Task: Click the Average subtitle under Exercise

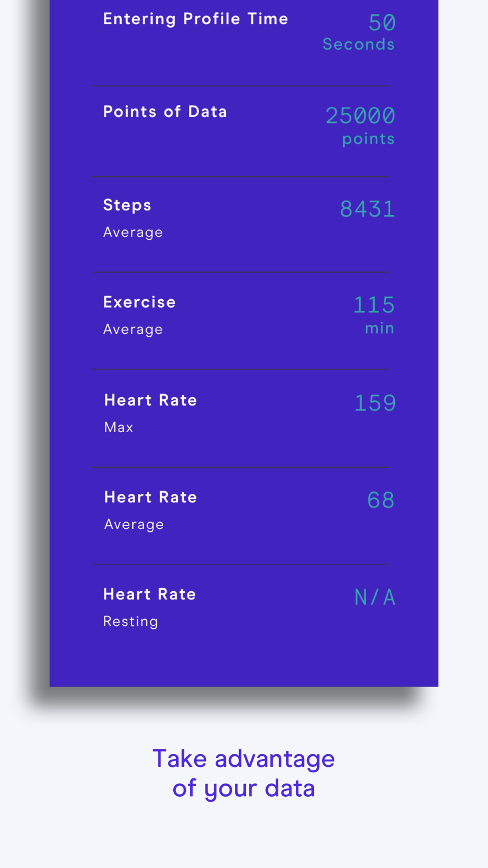Action: click(x=133, y=330)
